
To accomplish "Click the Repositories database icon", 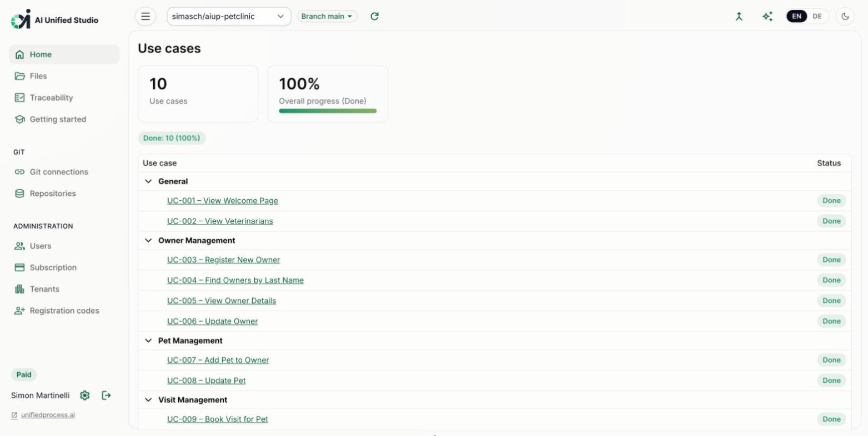I will (20, 194).
